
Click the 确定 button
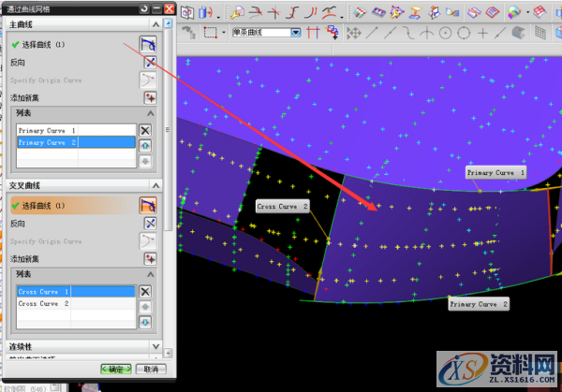[x=115, y=370]
